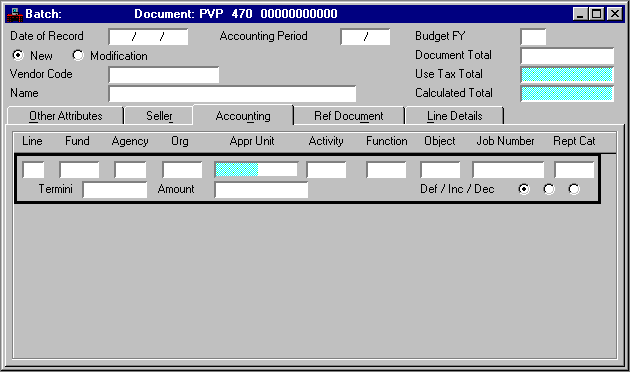Switch to the Seller tab
The height and width of the screenshot is (372, 630).
pyautogui.click(x=159, y=116)
